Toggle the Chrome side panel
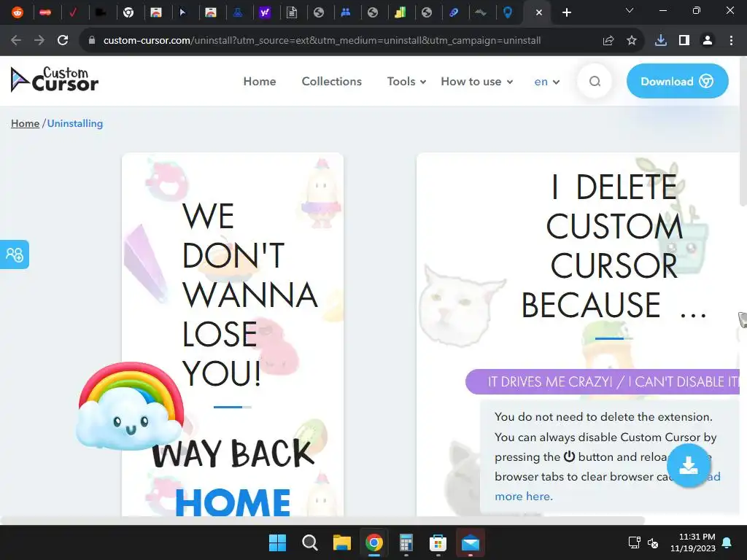 [684, 41]
